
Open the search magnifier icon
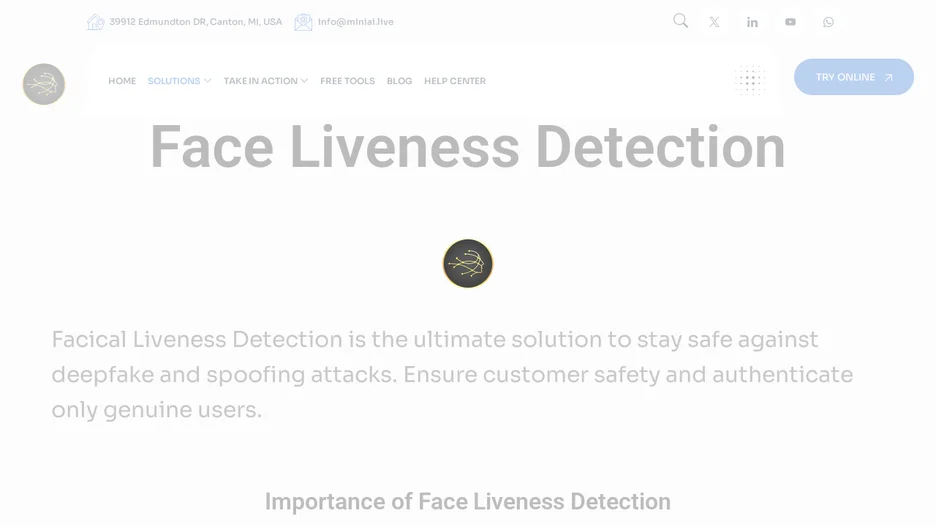[681, 21]
